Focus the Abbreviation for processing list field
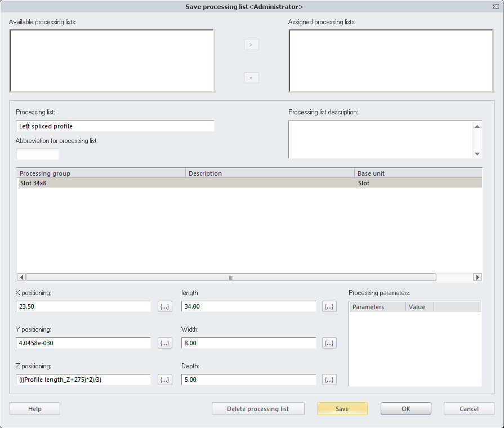504x428 pixels. 37,154
